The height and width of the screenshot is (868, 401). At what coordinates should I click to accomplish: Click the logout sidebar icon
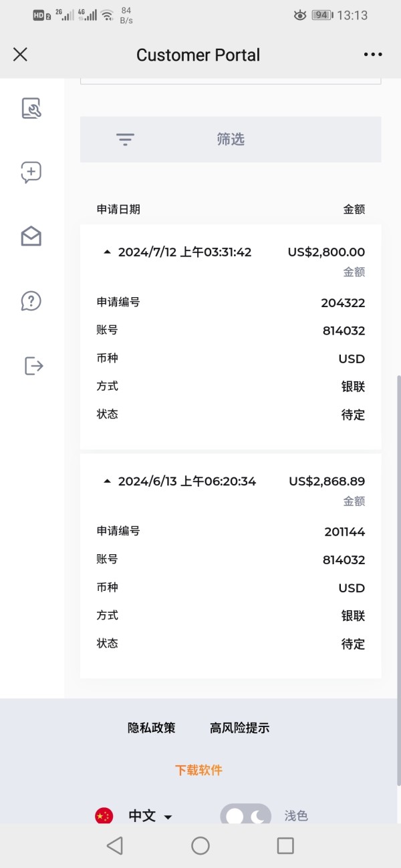tap(33, 365)
